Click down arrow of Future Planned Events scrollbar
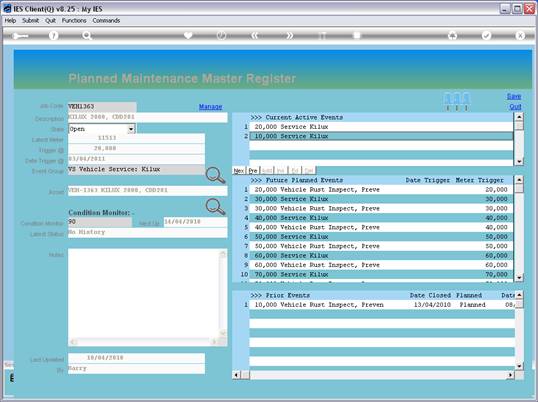Viewport: 538px width, 402px height. 519,277
